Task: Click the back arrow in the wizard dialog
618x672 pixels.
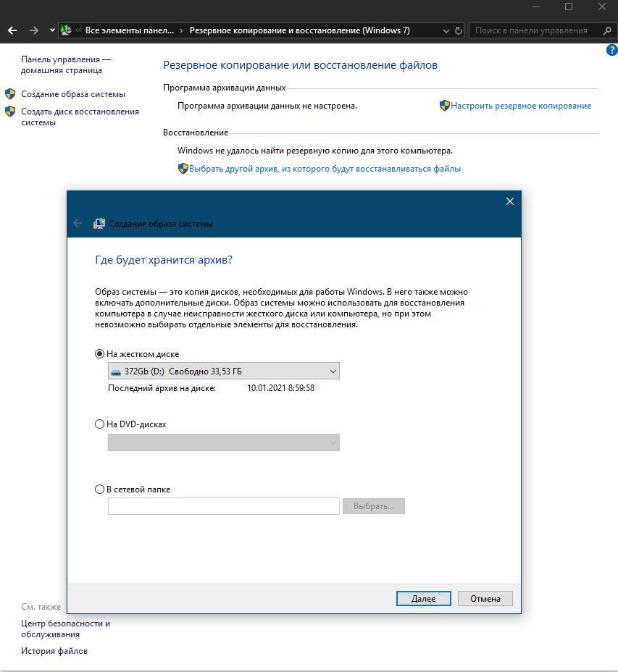Action: coord(77,223)
